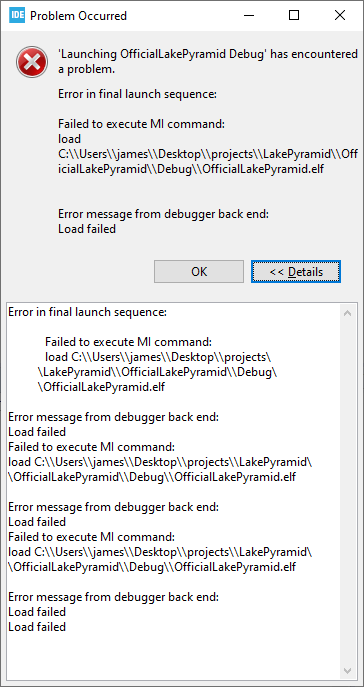Close the Problem Occurred dialog
Image resolution: width=364 pixels, height=687 pixels.
(x=339, y=16)
